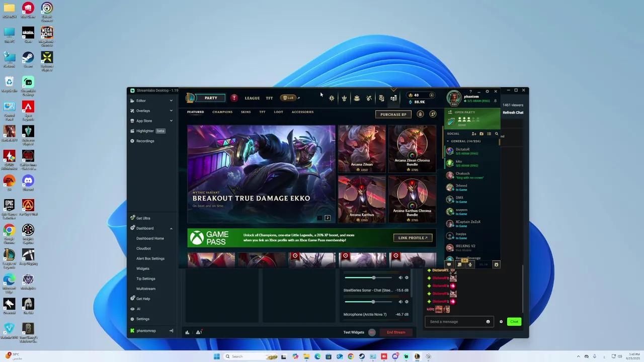Open the chat bubble icon below friends list
The width and height of the screenshot is (644, 362).
click(x=449, y=264)
